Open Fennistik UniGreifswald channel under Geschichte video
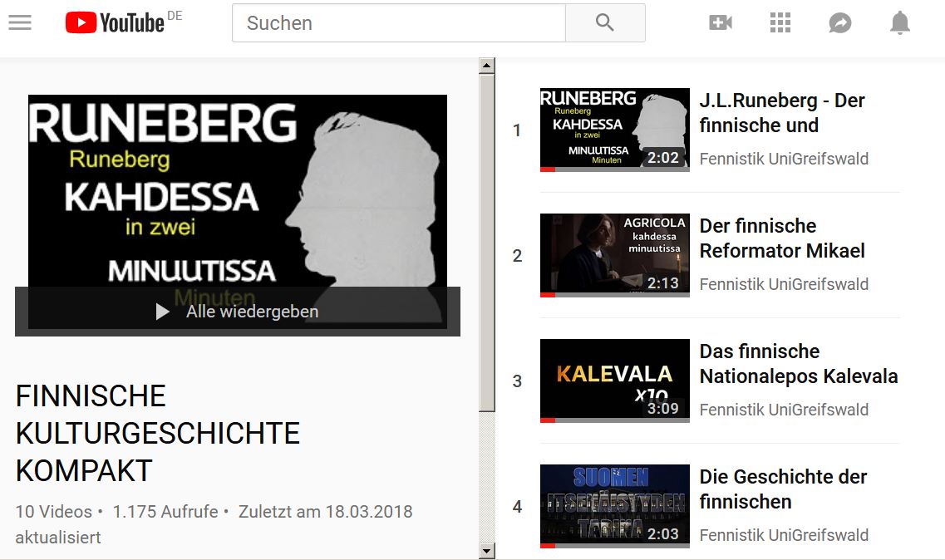This screenshot has height=560, width=945. click(784, 535)
